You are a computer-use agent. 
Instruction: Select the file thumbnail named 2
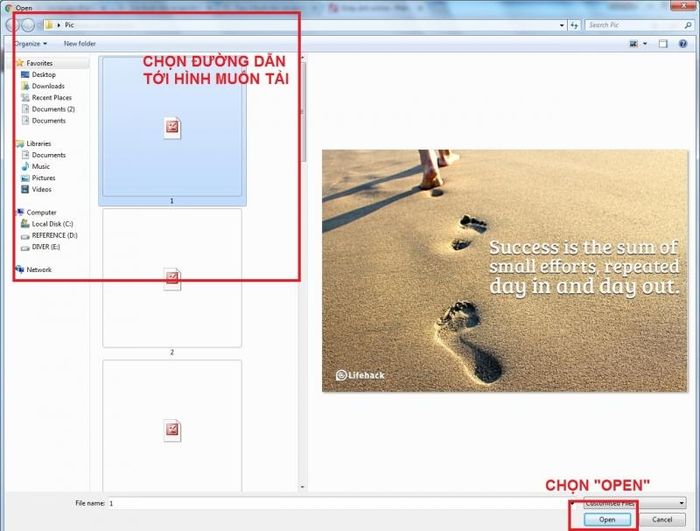[x=172, y=282]
